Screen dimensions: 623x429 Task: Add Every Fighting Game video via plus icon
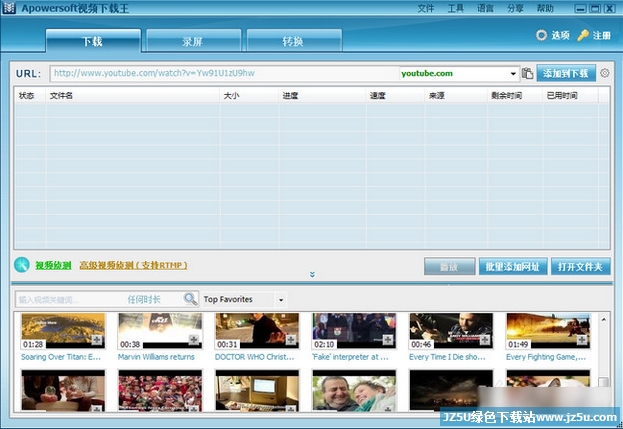pos(582,339)
